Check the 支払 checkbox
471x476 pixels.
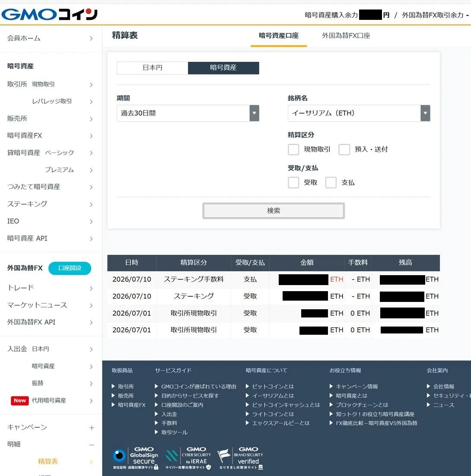331,183
